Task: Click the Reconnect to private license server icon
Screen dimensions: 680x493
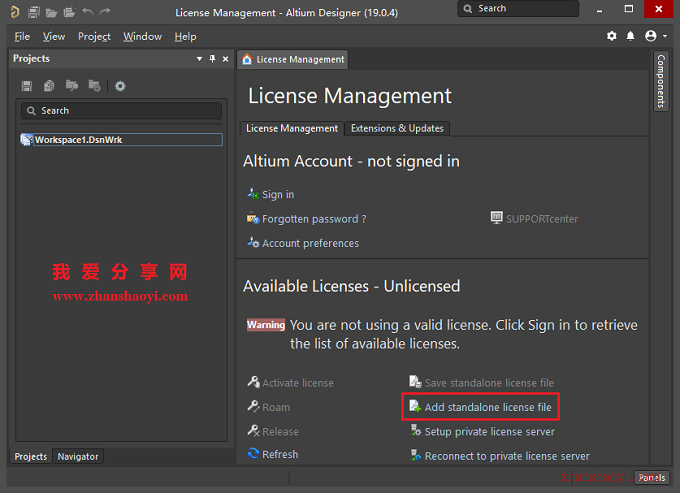Action: pyautogui.click(x=416, y=454)
